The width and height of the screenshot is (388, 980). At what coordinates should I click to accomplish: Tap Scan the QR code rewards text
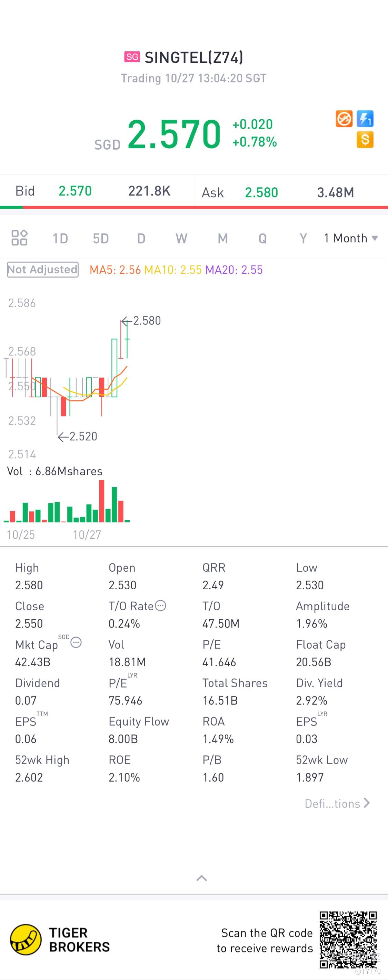pyautogui.click(x=265, y=940)
